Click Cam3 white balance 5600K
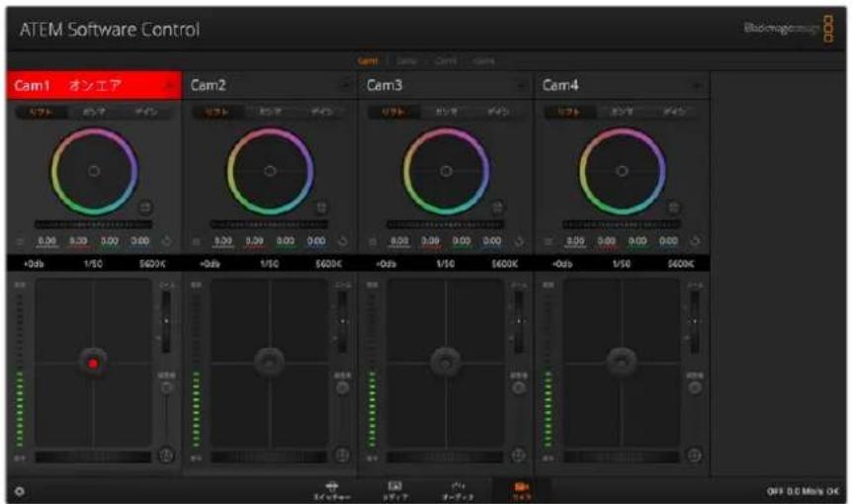The height and width of the screenshot is (504, 852). pyautogui.click(x=504, y=264)
